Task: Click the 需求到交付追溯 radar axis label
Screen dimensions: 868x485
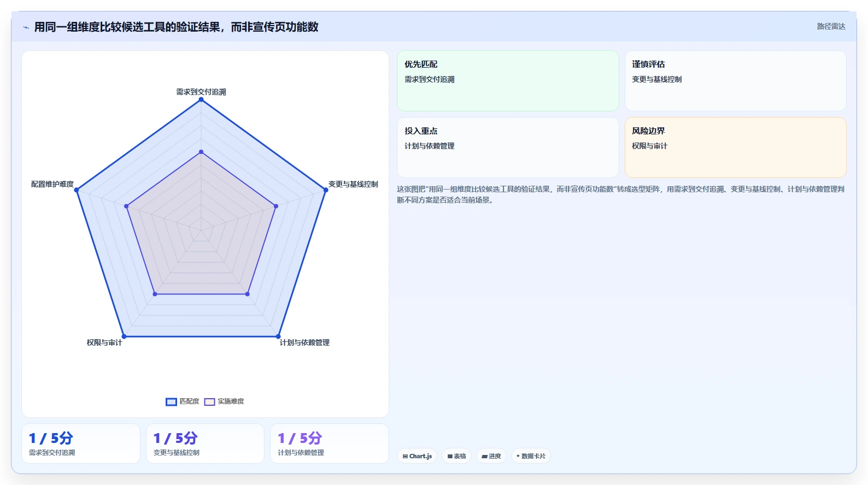Action: 201,92
